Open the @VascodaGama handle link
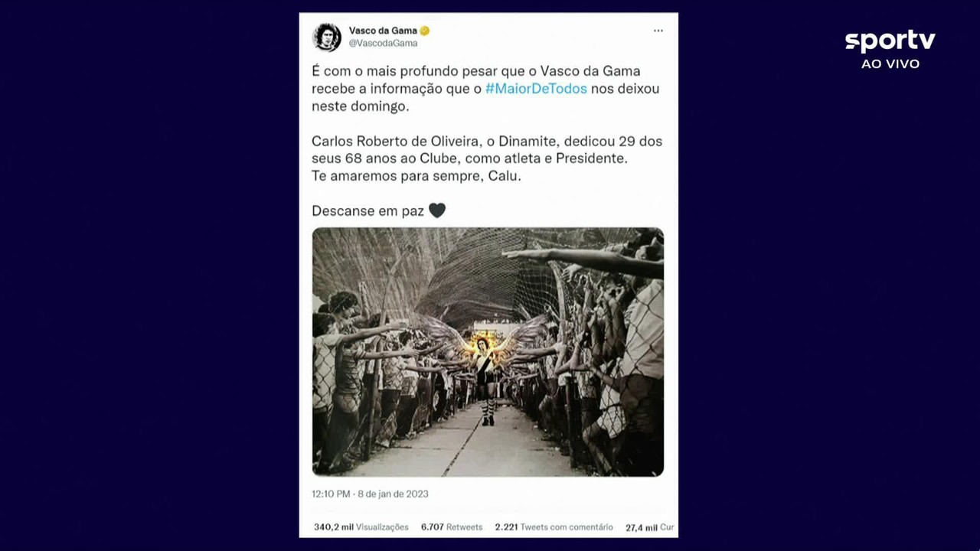This screenshot has width=980, height=551. [x=383, y=43]
